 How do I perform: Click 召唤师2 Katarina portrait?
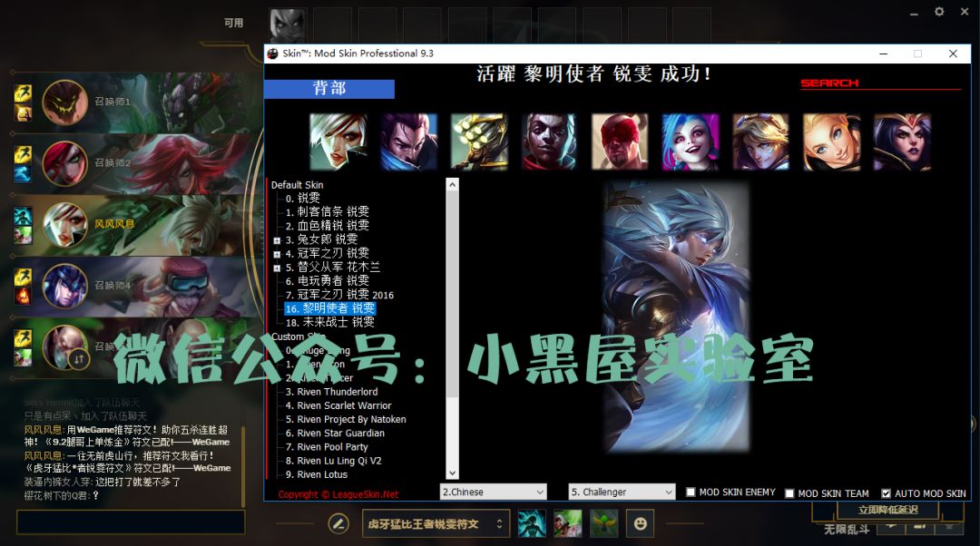[64, 163]
